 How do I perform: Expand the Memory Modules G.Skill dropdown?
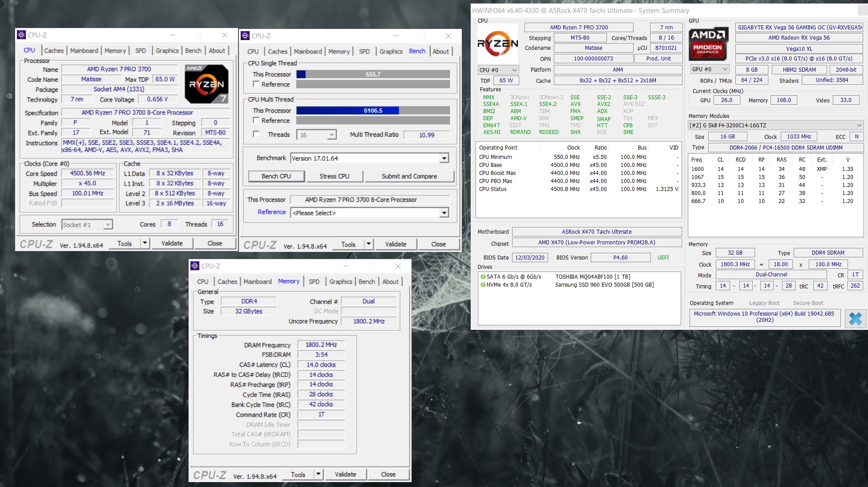pyautogui.click(x=859, y=125)
